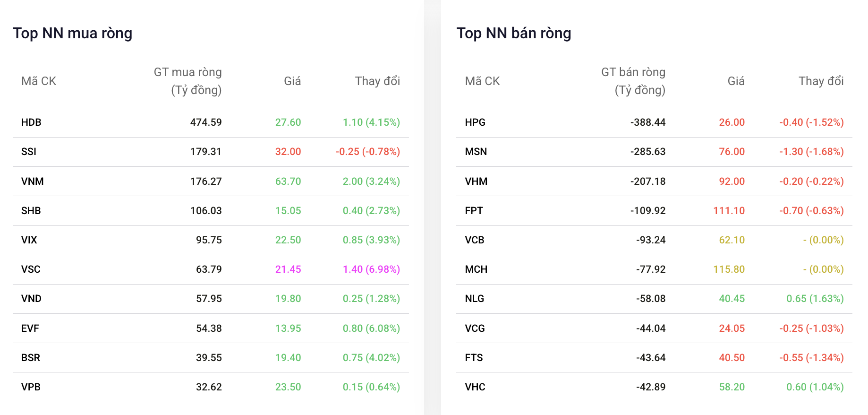Viewport: 868px width, 415px height.
Task: Select the VHC ticker
Action: pyautogui.click(x=475, y=387)
